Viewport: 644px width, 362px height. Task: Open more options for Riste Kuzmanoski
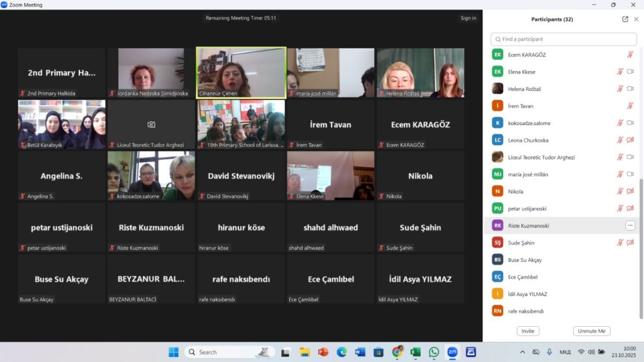[x=630, y=226]
